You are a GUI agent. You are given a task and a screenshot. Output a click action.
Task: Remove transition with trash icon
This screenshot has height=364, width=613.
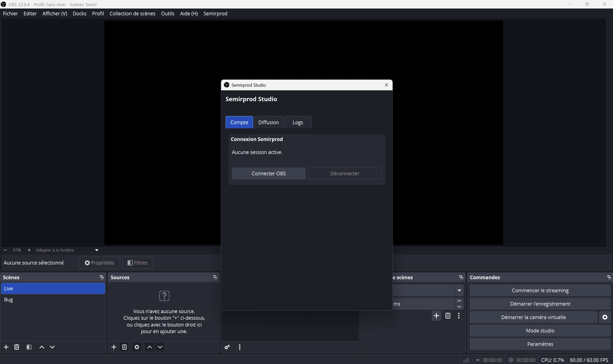[448, 315]
